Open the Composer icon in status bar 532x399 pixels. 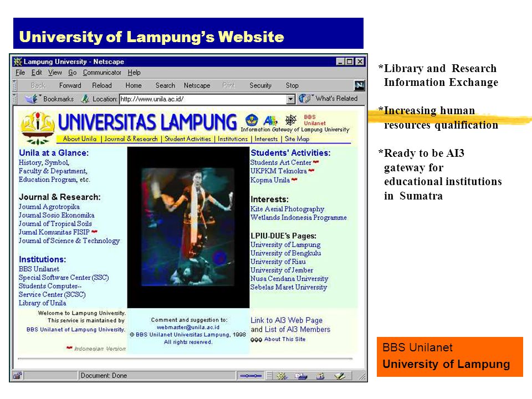tap(340, 376)
